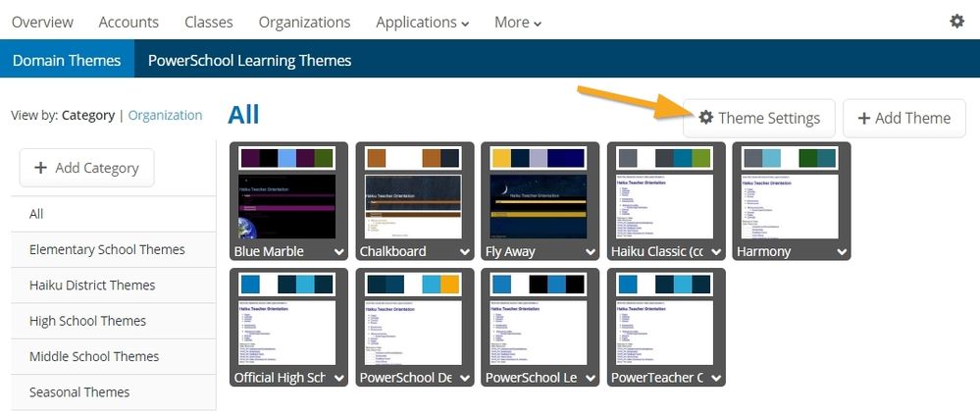Viewport: 980px width, 416px height.
Task: View themes by Category
Action: pyautogui.click(x=88, y=115)
